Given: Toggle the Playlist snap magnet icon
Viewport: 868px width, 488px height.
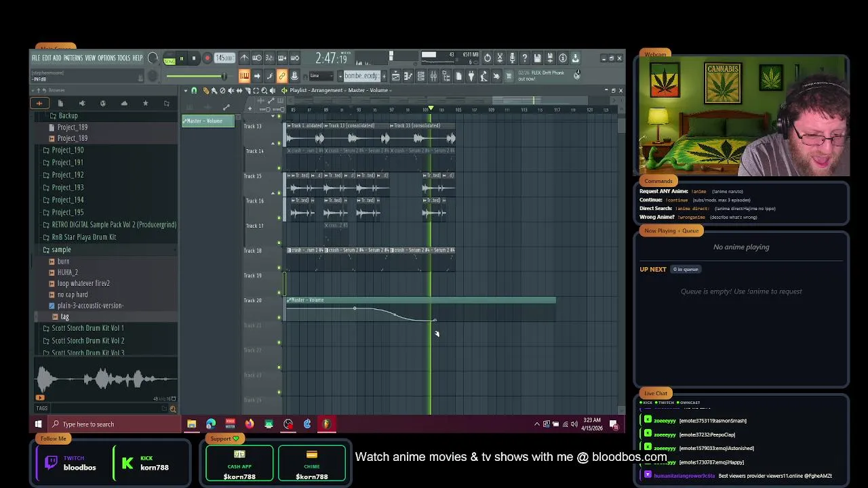Looking at the screenshot, I should [x=194, y=91].
